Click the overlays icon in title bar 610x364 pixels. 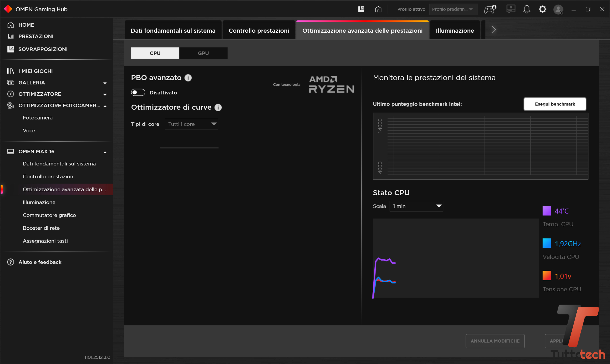click(361, 9)
